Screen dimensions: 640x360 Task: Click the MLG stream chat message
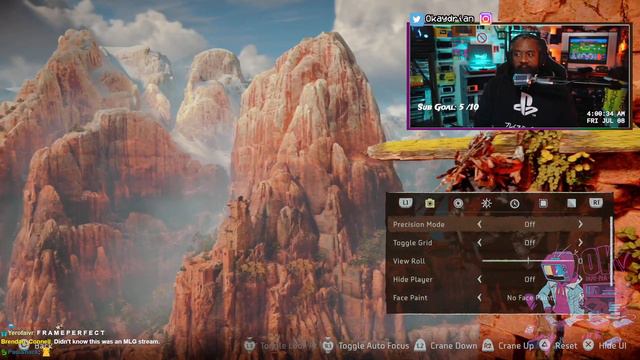coord(107,341)
